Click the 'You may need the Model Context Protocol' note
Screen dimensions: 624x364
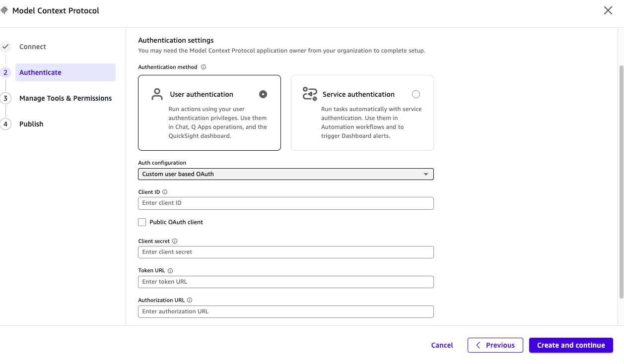coord(281,51)
